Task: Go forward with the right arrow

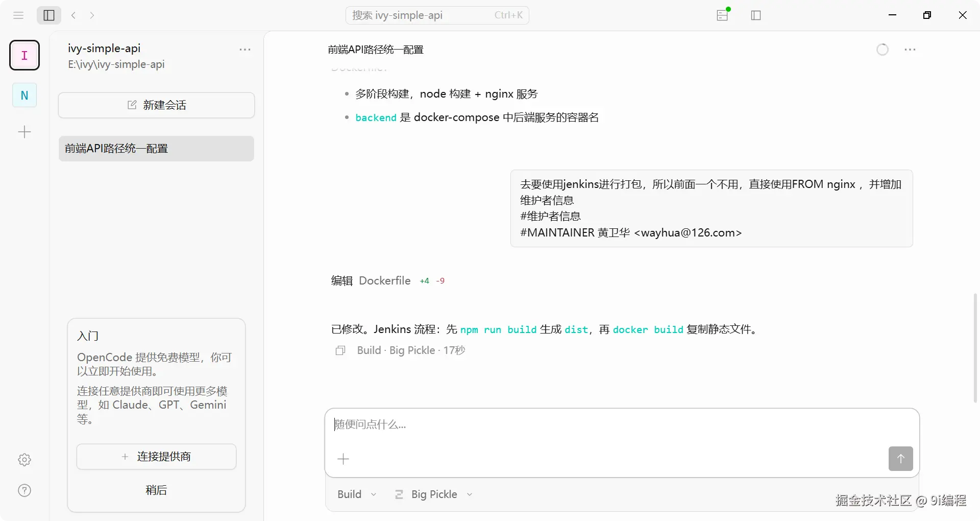Action: (x=92, y=15)
